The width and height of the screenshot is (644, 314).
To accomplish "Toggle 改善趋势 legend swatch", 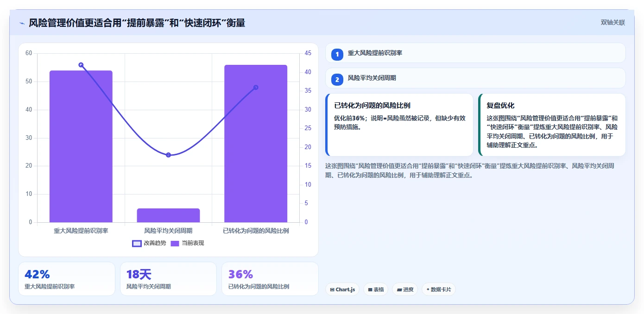I will click(137, 243).
